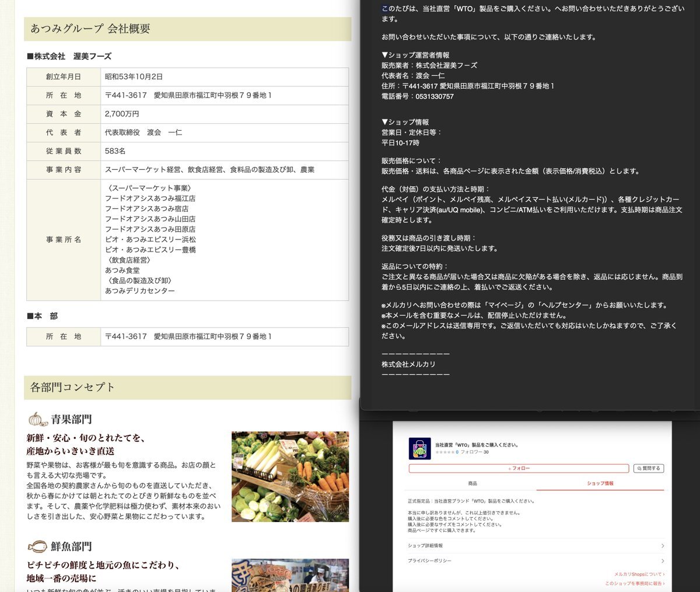Click フードオアシスあつみ田原店 in the list
Screen dimensions: 700x592
[x=150, y=229]
